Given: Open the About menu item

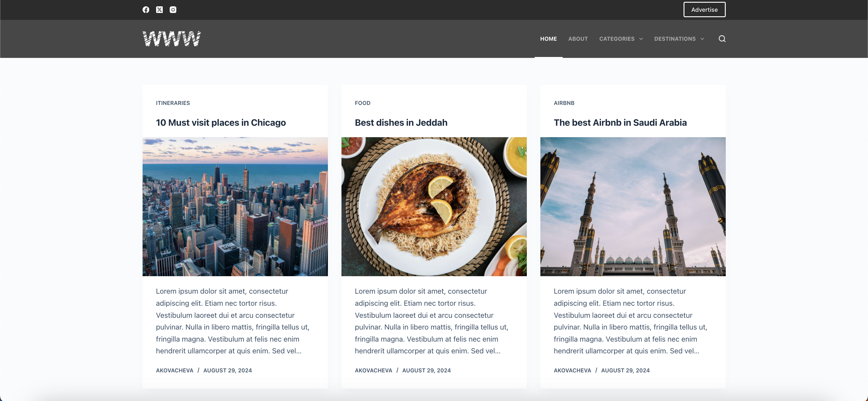Looking at the screenshot, I should pos(578,39).
